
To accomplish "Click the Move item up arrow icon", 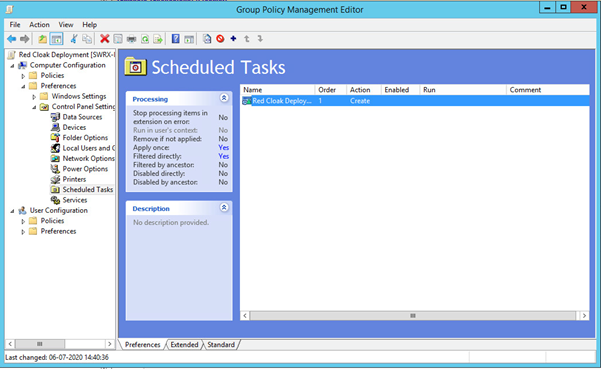I will (247, 39).
